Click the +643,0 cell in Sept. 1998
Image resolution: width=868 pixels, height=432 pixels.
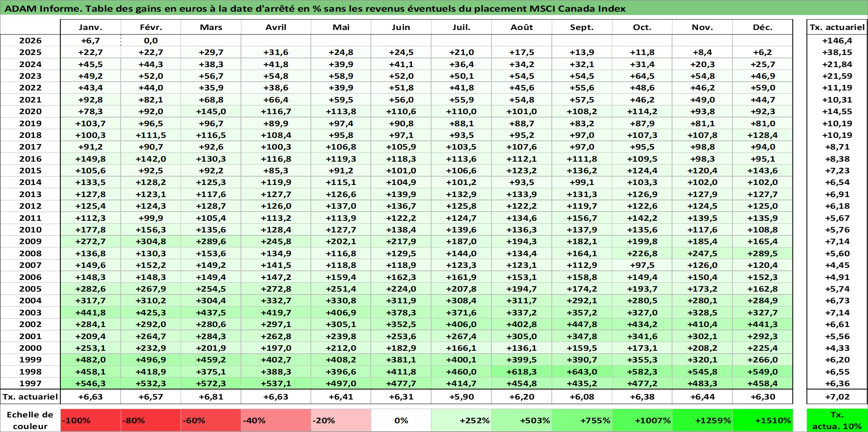pos(582,372)
